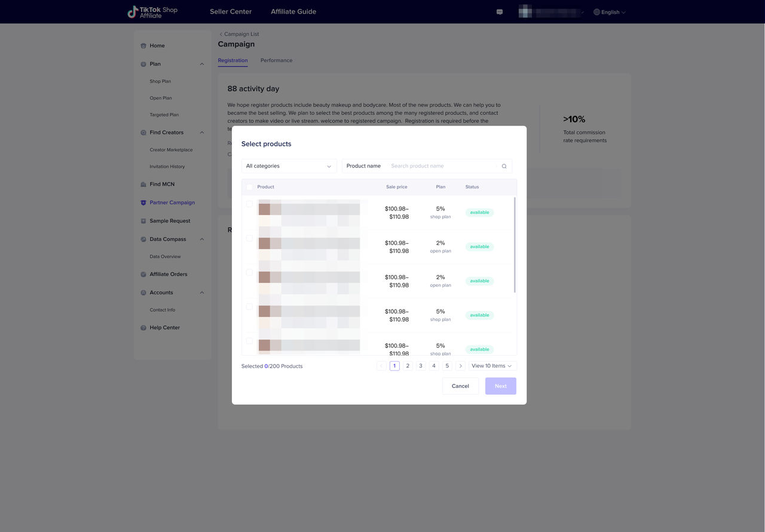Viewport: 765px width, 532px height.
Task: Click the Cancel button
Action: point(460,386)
